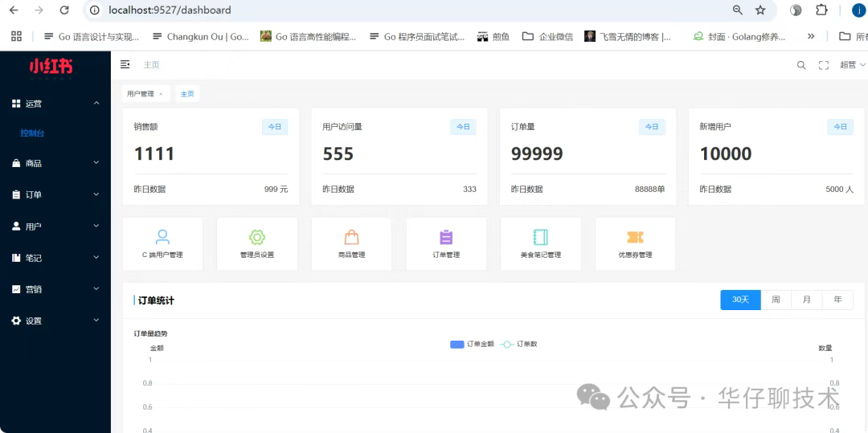Viewport: 868px width, 433px height.
Task: Toggle the 订单数 legend series
Action: point(518,344)
